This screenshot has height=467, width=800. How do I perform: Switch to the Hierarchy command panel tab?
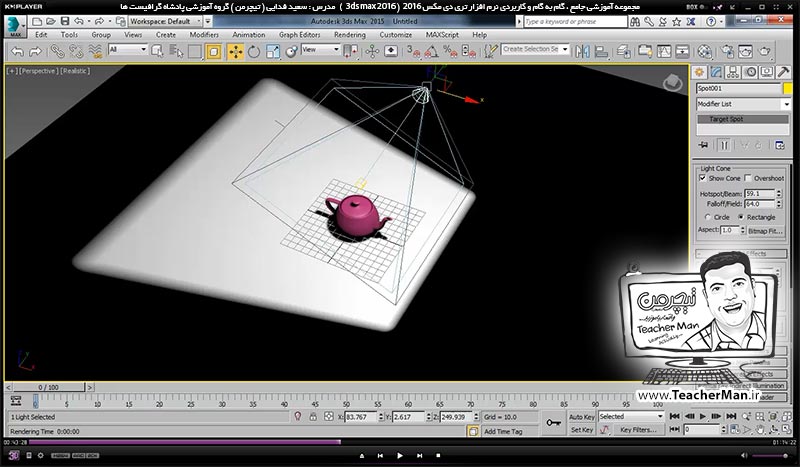tap(733, 72)
